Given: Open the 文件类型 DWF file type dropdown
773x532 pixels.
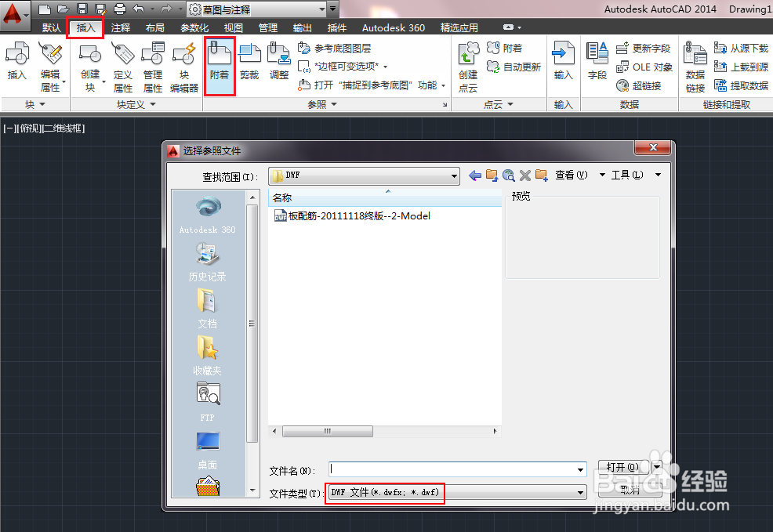Looking at the screenshot, I should pos(580,492).
